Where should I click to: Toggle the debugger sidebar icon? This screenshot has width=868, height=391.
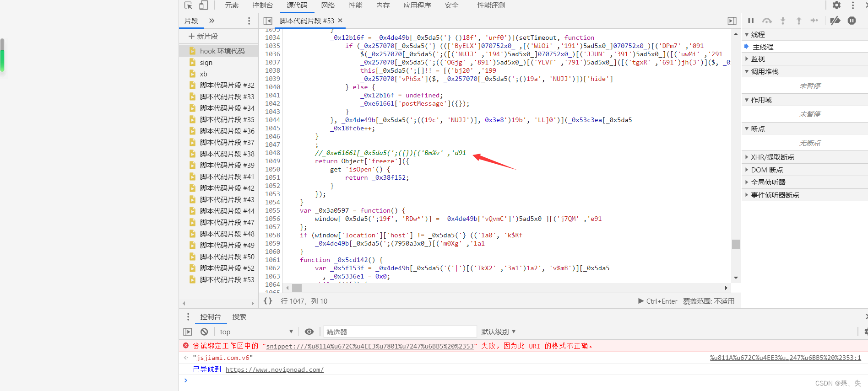[x=732, y=21]
